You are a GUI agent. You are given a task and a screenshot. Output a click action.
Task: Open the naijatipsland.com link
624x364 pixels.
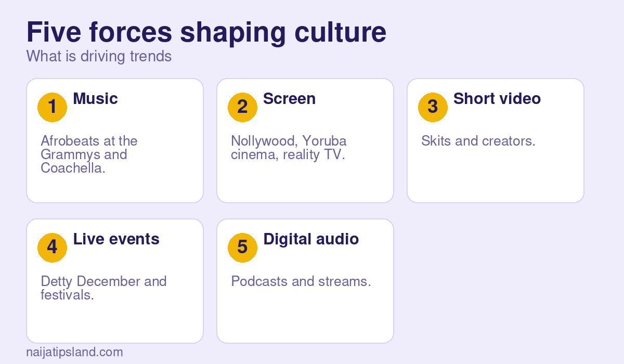click(74, 352)
